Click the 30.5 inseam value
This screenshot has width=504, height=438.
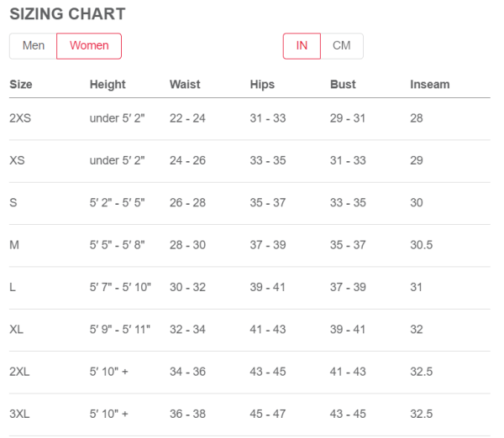pyautogui.click(x=422, y=245)
